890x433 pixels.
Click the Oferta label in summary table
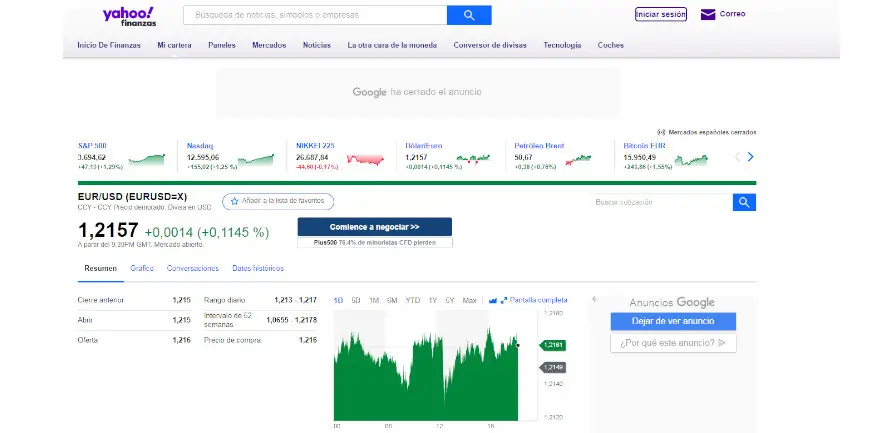[87, 340]
